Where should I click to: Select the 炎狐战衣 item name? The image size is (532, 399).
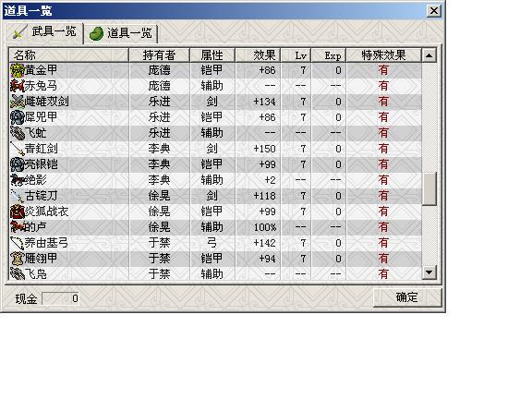tap(47, 212)
